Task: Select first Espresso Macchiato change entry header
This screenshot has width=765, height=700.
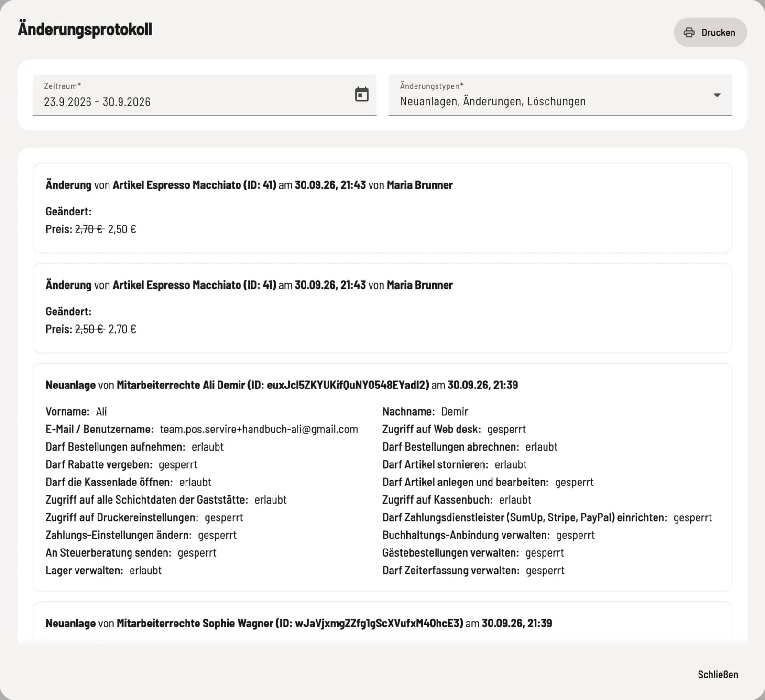Action: pos(249,185)
